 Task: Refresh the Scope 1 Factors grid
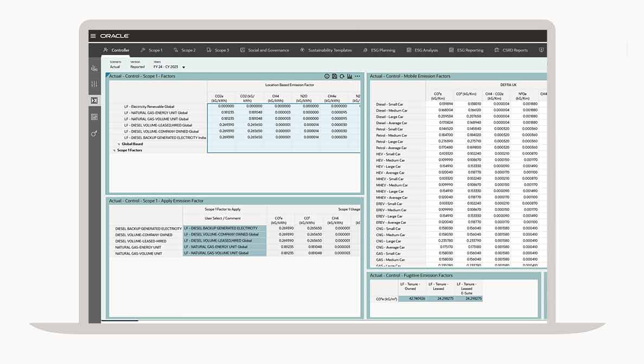[x=342, y=76]
